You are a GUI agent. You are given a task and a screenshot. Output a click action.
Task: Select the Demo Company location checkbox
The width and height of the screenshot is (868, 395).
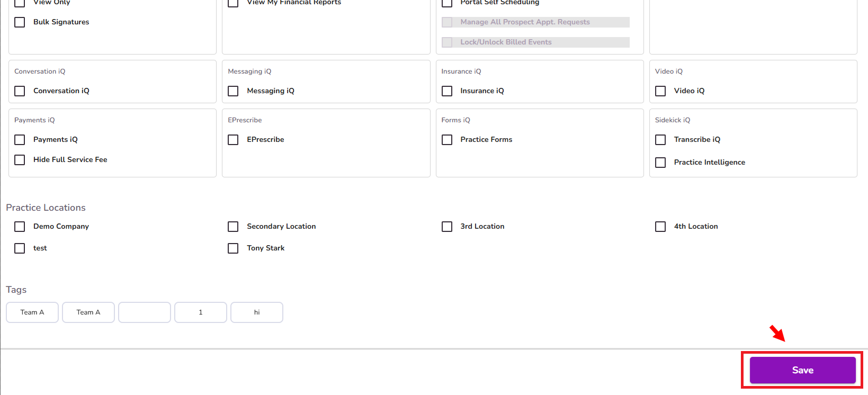pos(20,227)
